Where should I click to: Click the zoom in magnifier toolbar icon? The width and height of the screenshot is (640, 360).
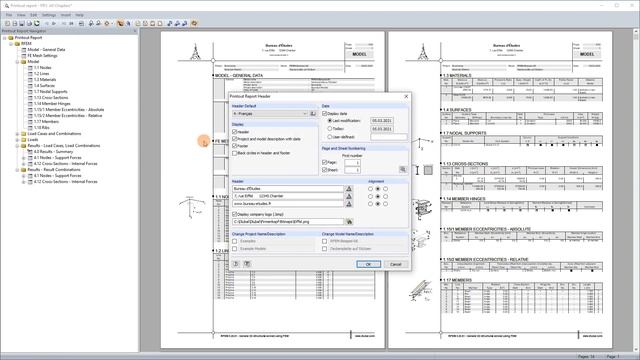click(x=91, y=24)
